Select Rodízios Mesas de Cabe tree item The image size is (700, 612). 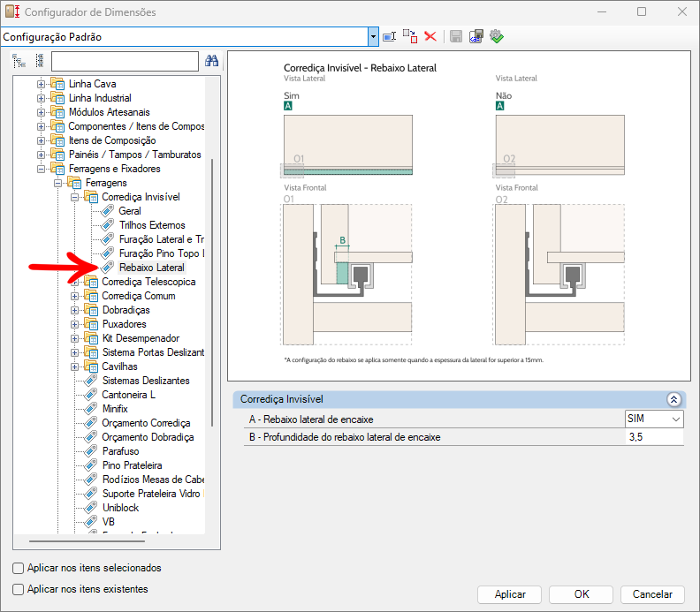click(x=153, y=480)
